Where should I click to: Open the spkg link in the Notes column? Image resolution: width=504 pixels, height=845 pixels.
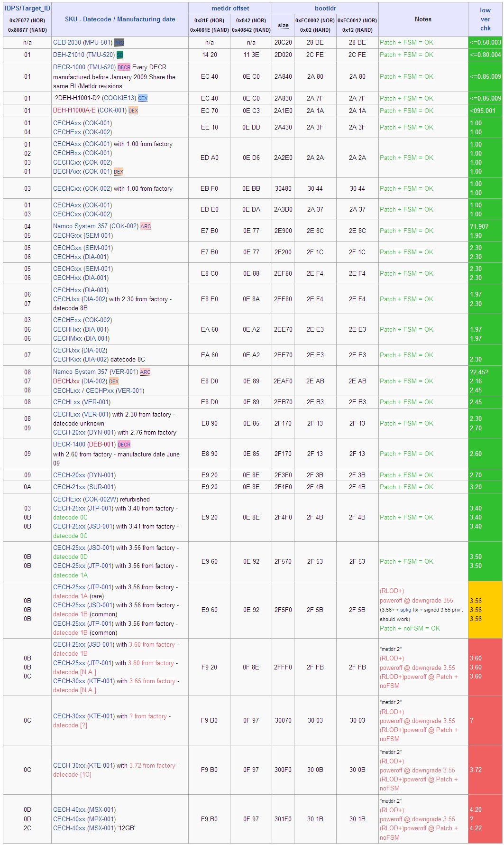(405, 610)
